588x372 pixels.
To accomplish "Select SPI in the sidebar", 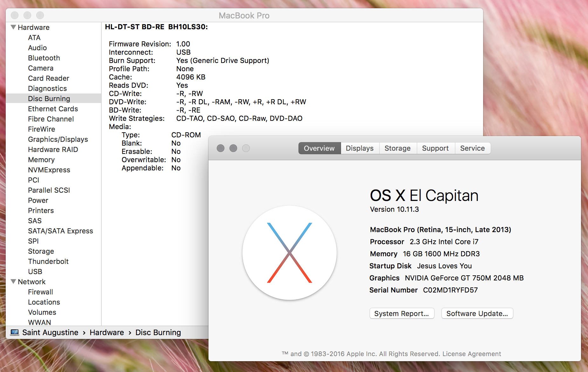I will 33,241.
